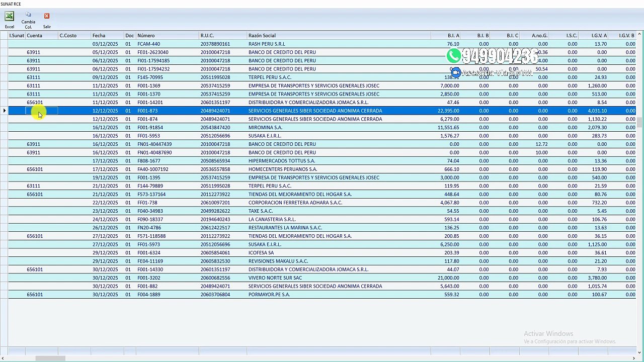Click invoice number FF01-5973

148,244
